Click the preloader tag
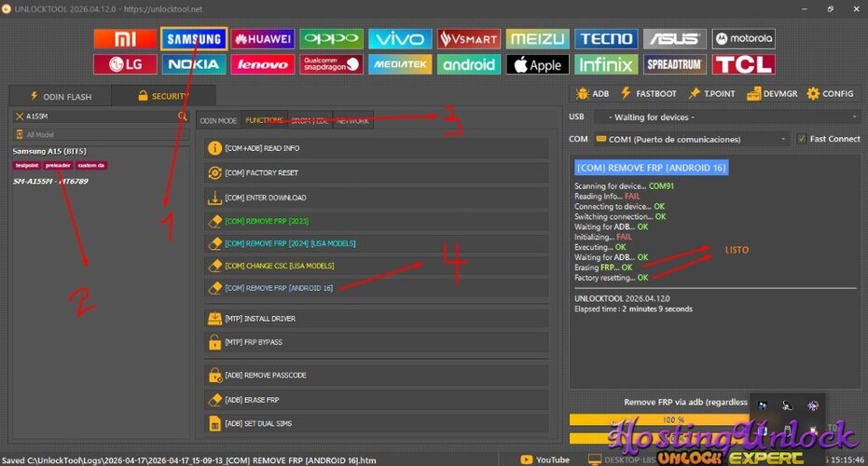The height and width of the screenshot is (466, 868). (58, 166)
